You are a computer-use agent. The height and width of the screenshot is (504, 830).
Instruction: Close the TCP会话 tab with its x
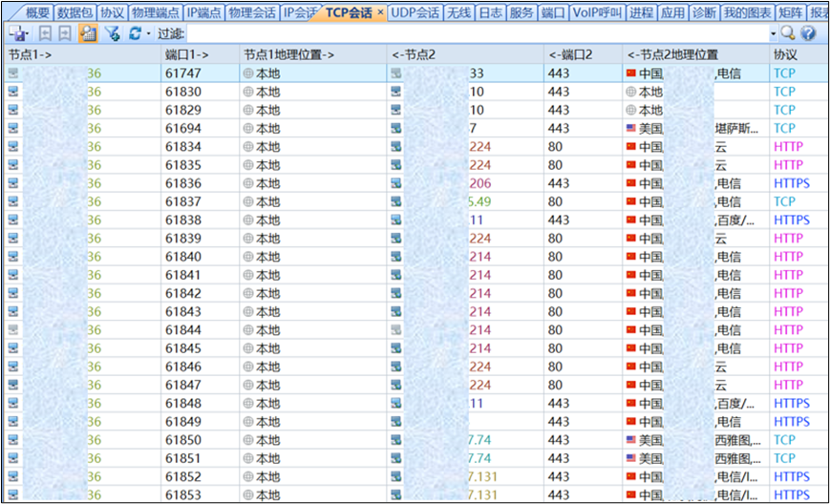[380, 12]
